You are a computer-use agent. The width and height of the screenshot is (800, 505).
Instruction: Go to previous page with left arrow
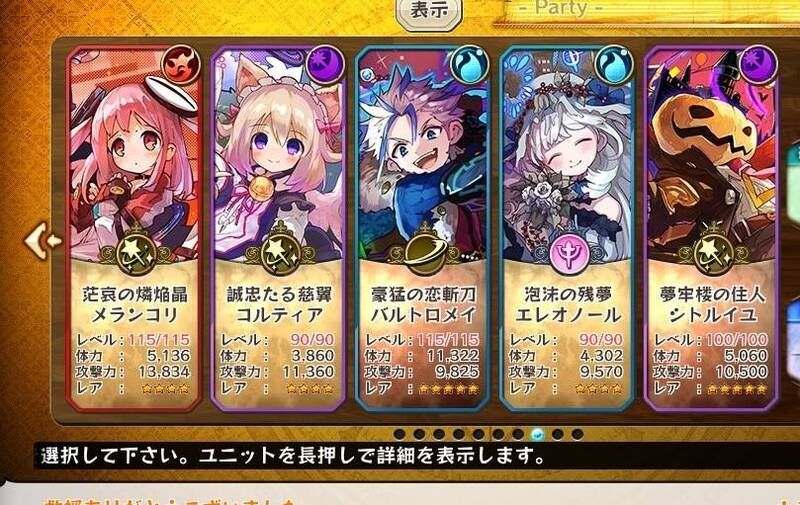click(x=43, y=240)
